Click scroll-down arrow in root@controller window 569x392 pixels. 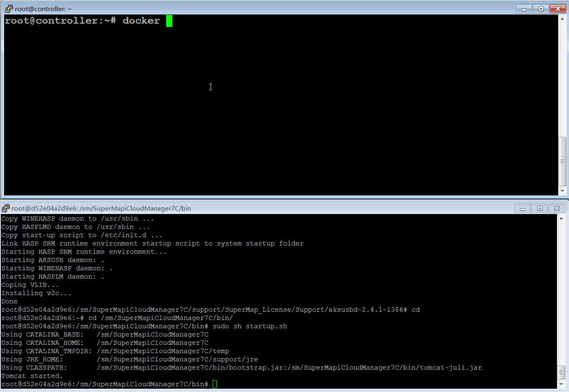pos(562,191)
